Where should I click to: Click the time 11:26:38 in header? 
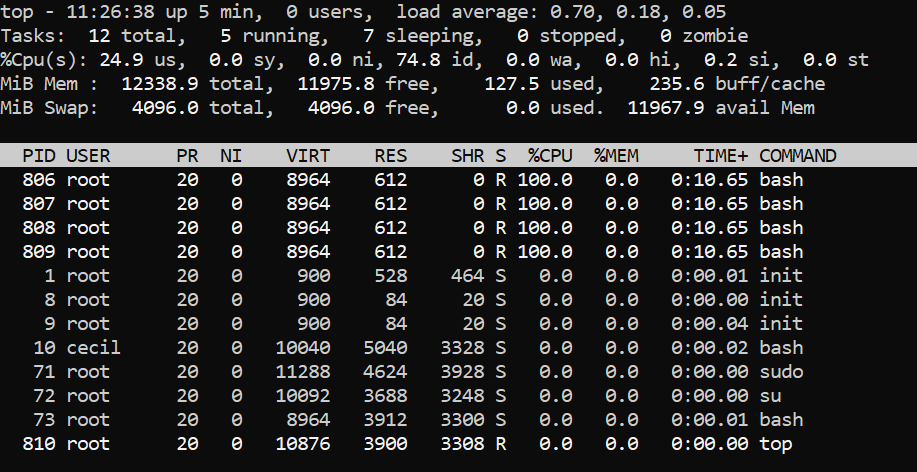(x=110, y=12)
